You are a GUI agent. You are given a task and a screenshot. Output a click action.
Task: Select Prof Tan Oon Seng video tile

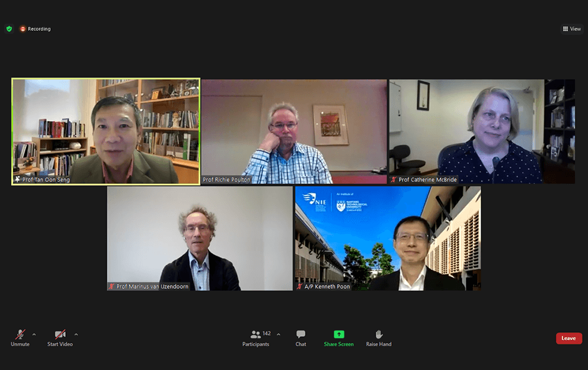click(x=106, y=131)
